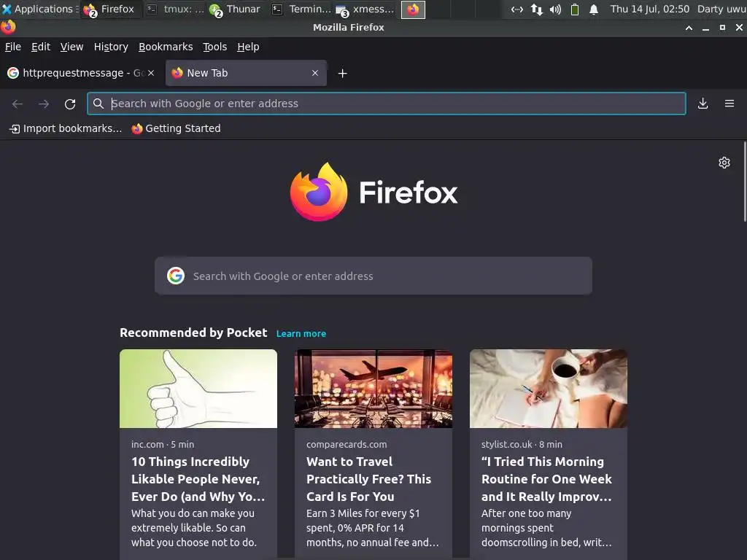Image resolution: width=747 pixels, height=560 pixels.
Task: Open the Getting Started bookmark
Action: pyautogui.click(x=177, y=128)
